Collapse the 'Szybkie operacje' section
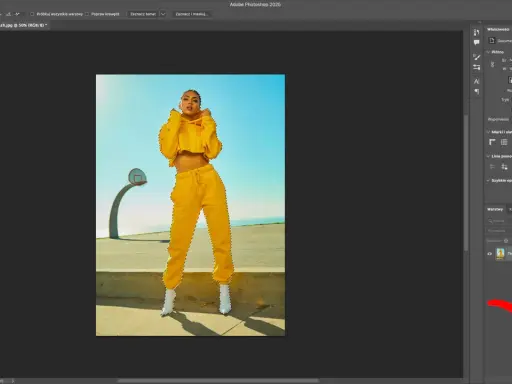512x384 pixels. click(x=489, y=180)
